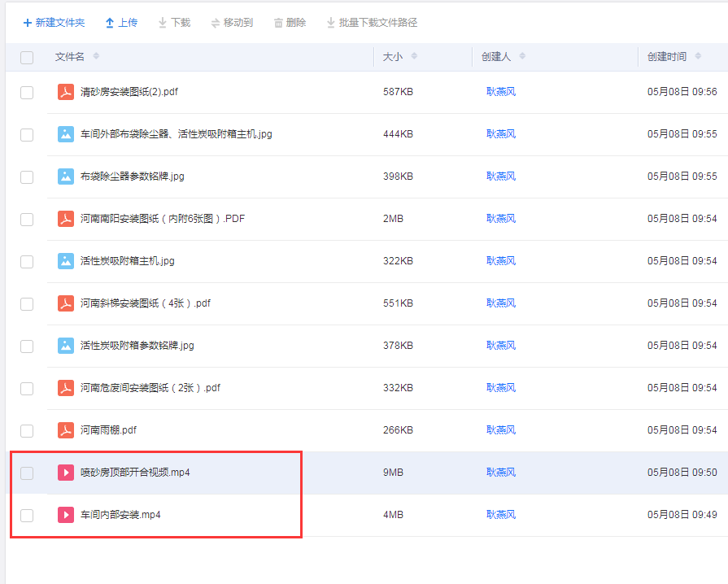Viewport: 728px width, 584px height.
Task: Click the PDF icon of 河南斜梯安装图纸
Action: pyautogui.click(x=65, y=303)
